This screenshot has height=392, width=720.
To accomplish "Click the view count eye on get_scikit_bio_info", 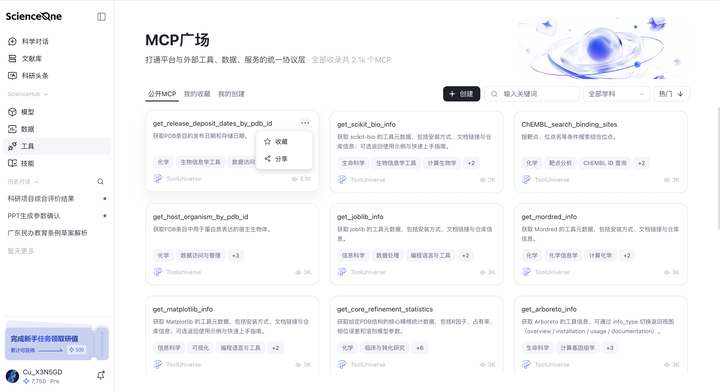I will (x=483, y=180).
